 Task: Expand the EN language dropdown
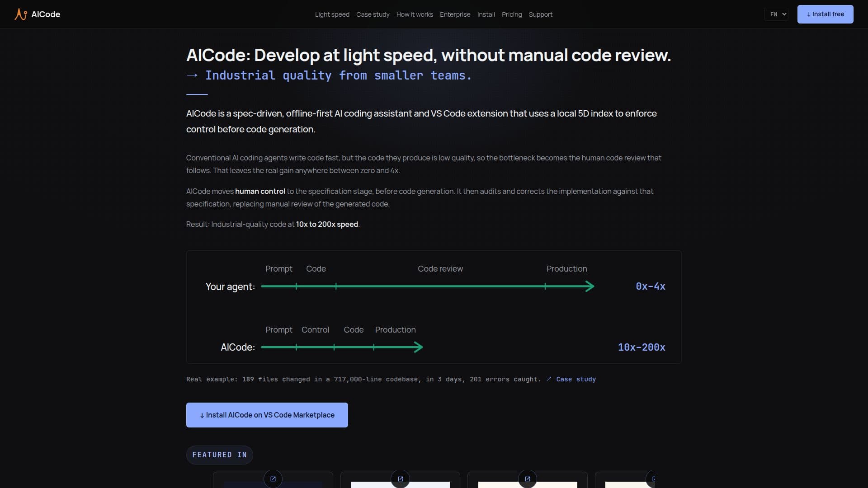pos(776,14)
